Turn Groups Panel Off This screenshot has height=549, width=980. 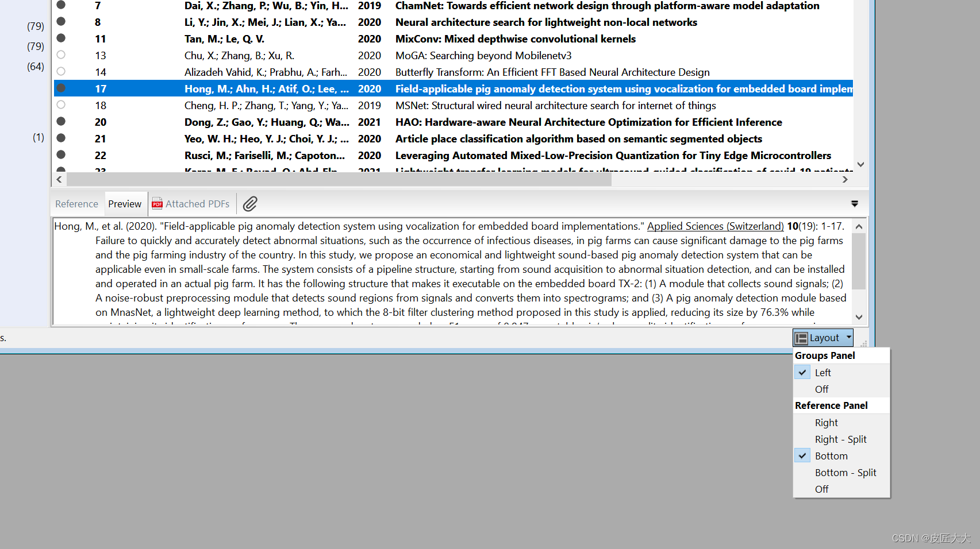click(x=841, y=389)
